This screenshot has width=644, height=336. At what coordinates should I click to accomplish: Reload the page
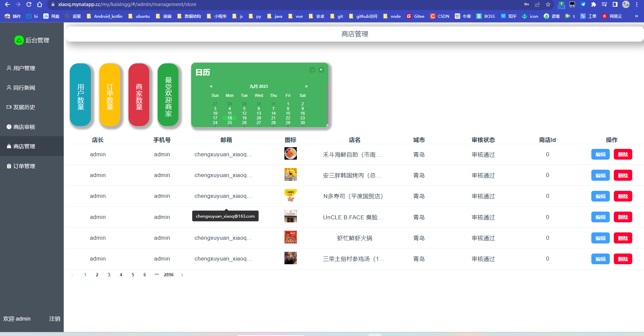pyautogui.click(x=29, y=4)
